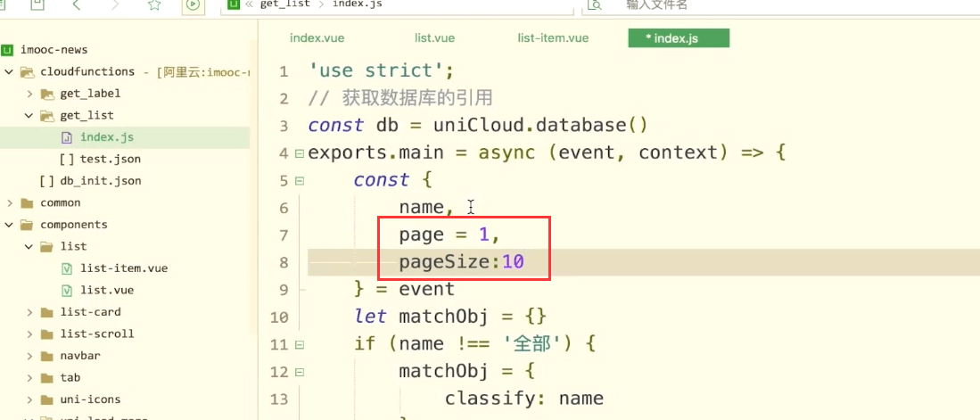Click the star bookmark icon in toolbar
Viewport: 980px width, 420px height.
click(153, 5)
